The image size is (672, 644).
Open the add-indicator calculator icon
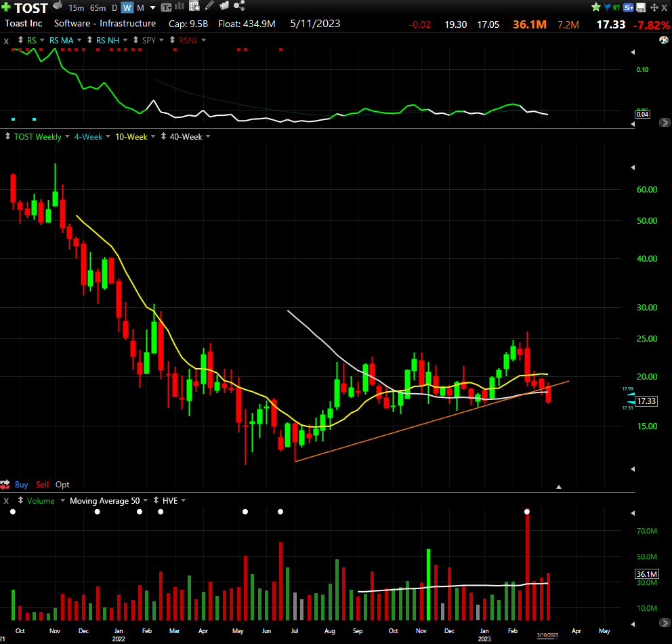pos(194,6)
